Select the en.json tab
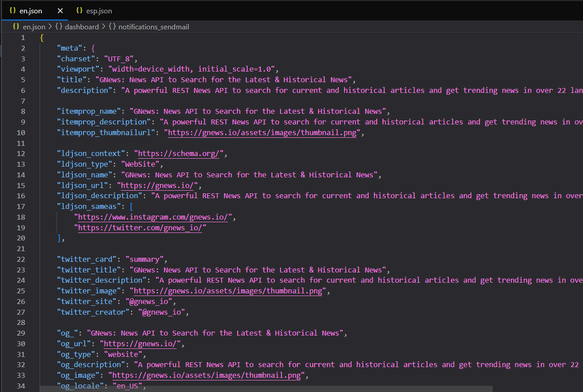583x392 pixels. point(31,10)
